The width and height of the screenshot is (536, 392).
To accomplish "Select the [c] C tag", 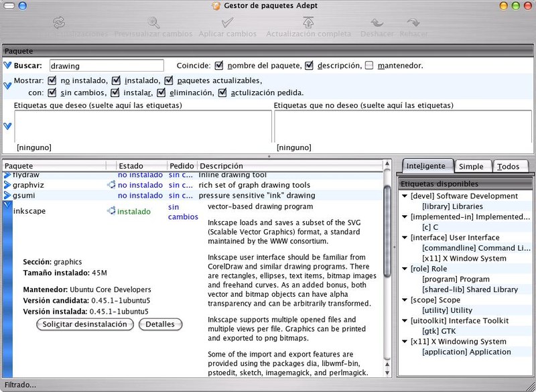I will [x=430, y=227].
